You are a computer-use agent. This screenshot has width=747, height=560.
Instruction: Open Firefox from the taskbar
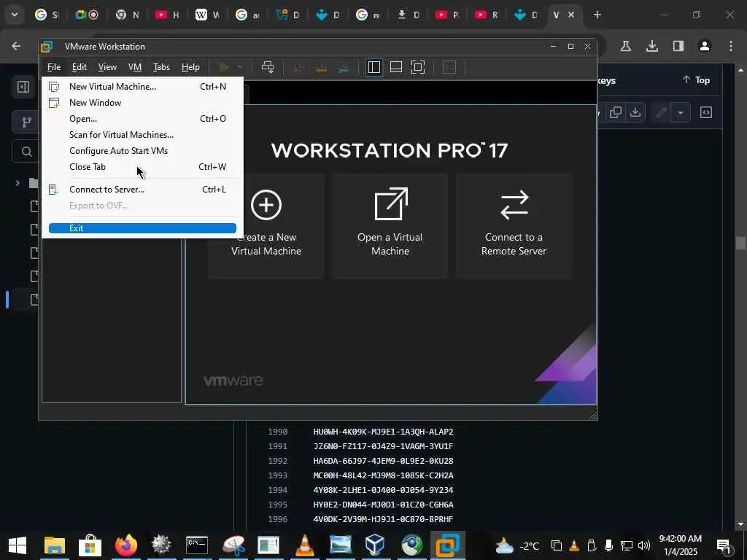click(x=126, y=545)
